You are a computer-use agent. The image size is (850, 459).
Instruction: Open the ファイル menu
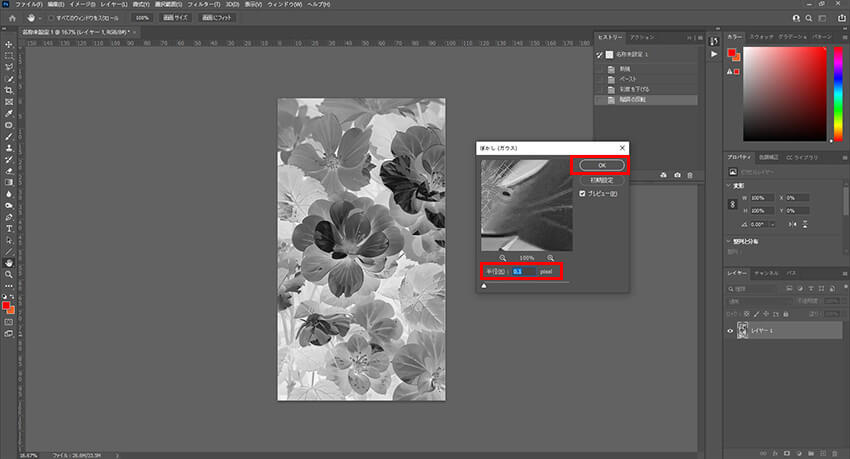28,4
